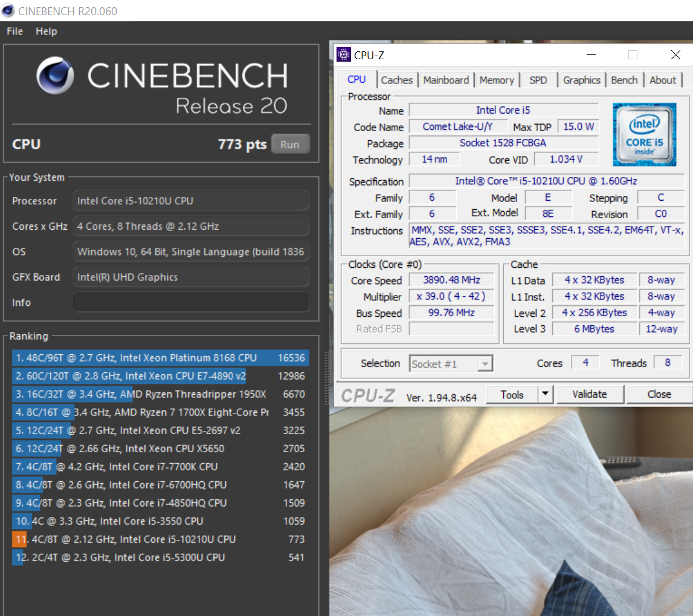Click the Processor field in Your System
Screen dimensions: 693x616
point(190,201)
